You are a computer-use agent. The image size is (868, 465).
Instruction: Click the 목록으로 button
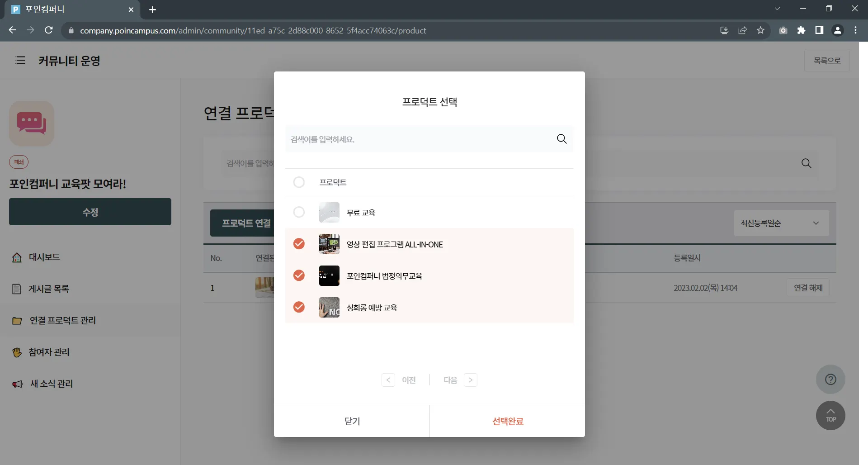(x=827, y=60)
